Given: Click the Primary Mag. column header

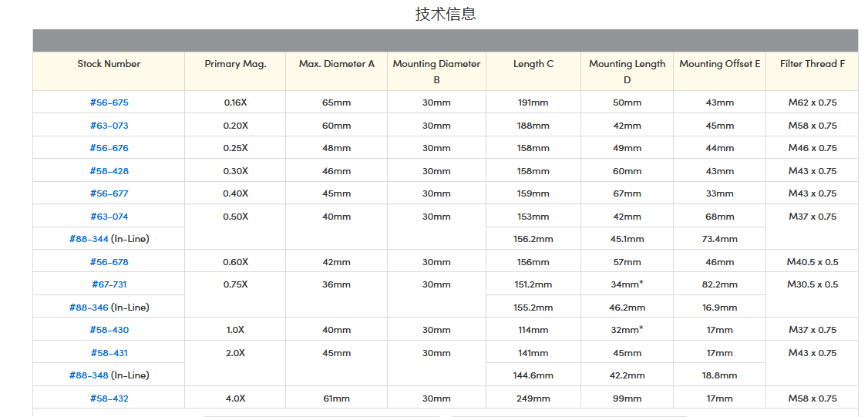Looking at the screenshot, I should 235,64.
